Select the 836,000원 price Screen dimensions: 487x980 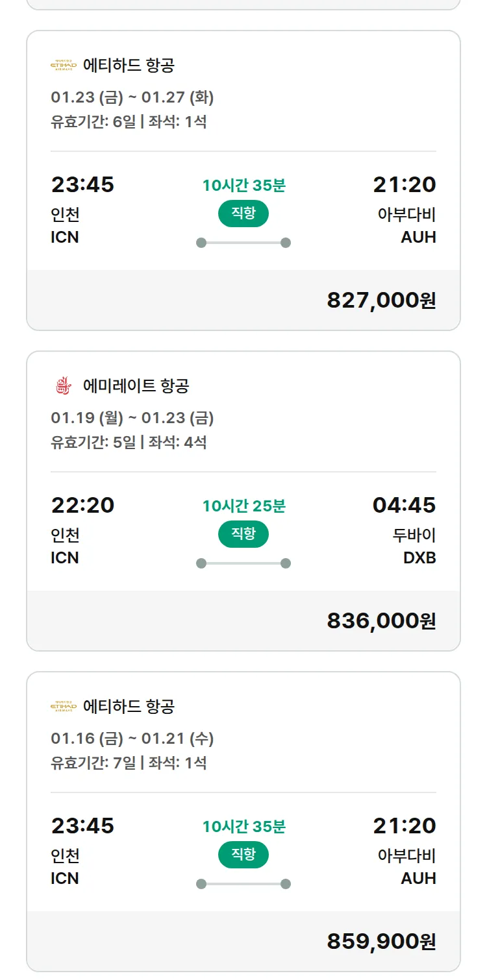click(x=381, y=621)
